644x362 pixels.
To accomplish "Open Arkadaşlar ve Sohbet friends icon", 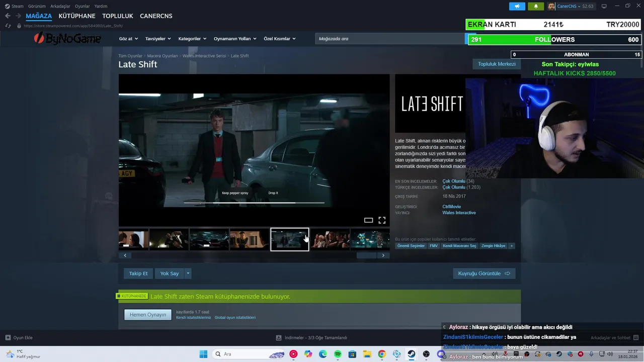I will (x=636, y=338).
